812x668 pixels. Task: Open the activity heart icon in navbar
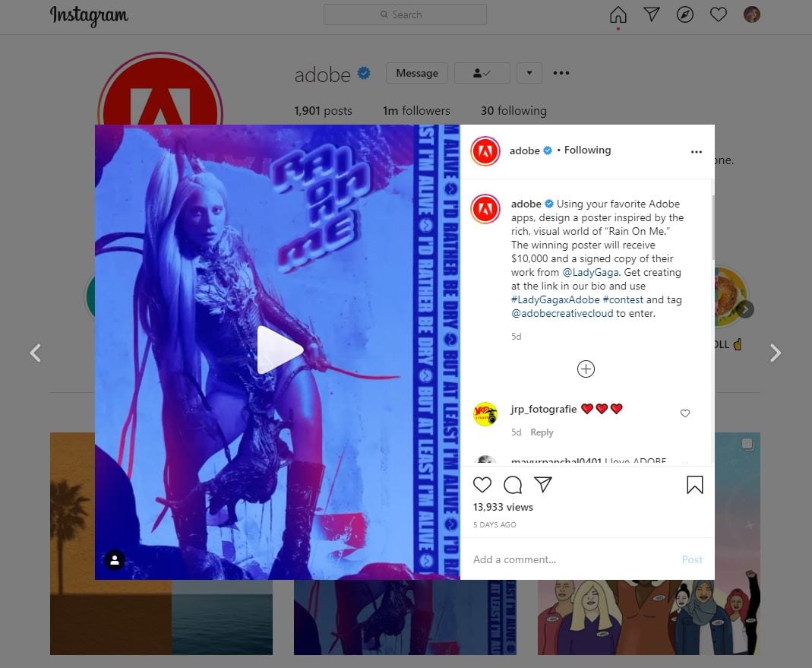coord(719,14)
